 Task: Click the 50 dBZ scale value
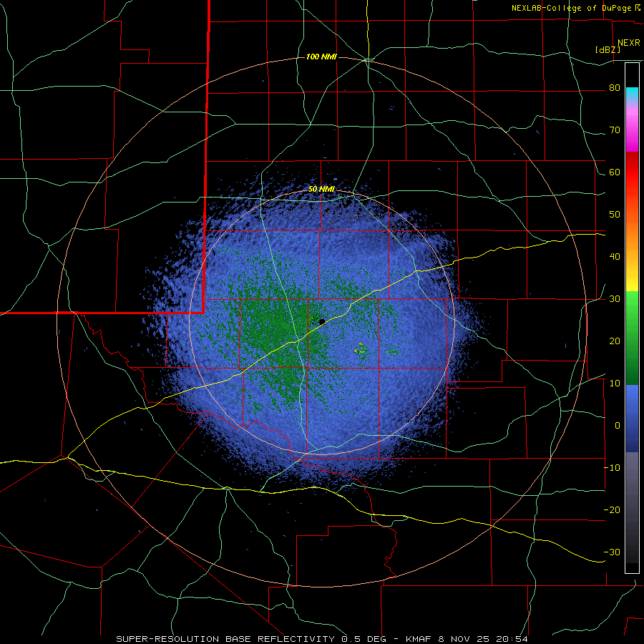click(x=615, y=215)
